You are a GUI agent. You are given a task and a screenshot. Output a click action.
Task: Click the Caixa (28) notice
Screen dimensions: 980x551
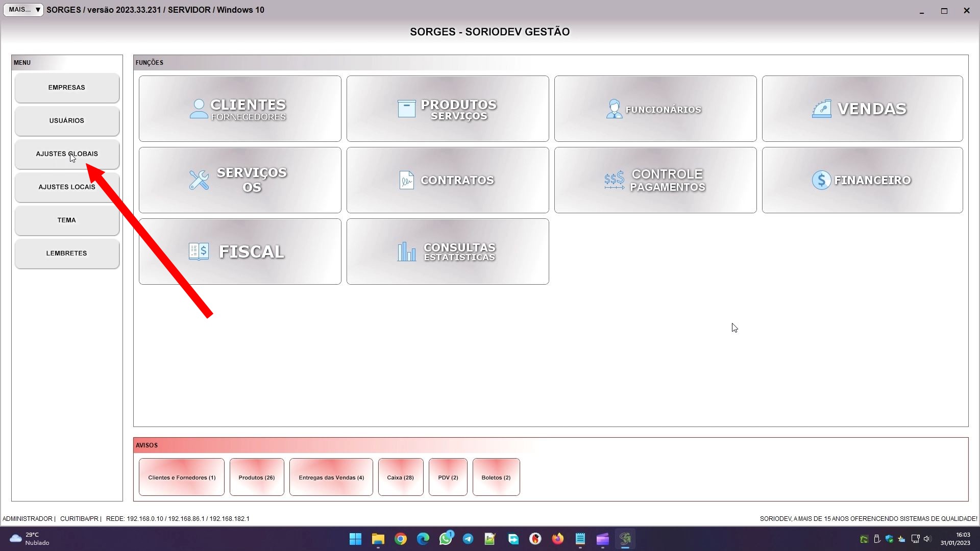(401, 477)
